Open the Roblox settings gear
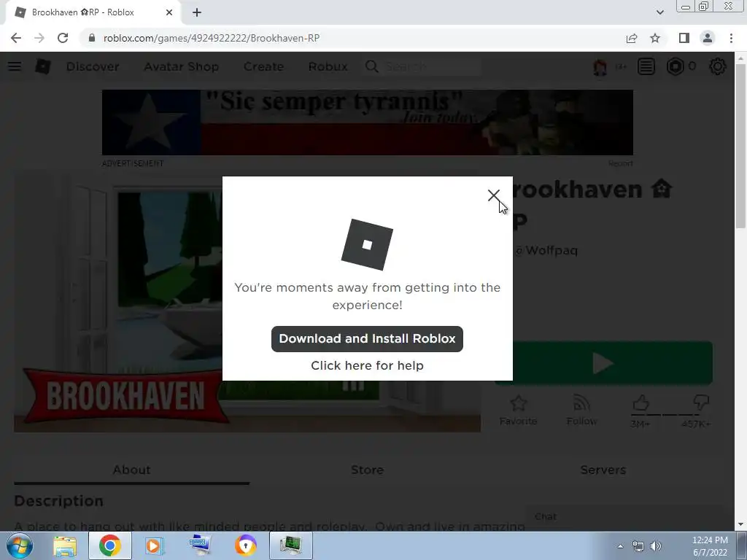747x560 pixels. point(718,66)
